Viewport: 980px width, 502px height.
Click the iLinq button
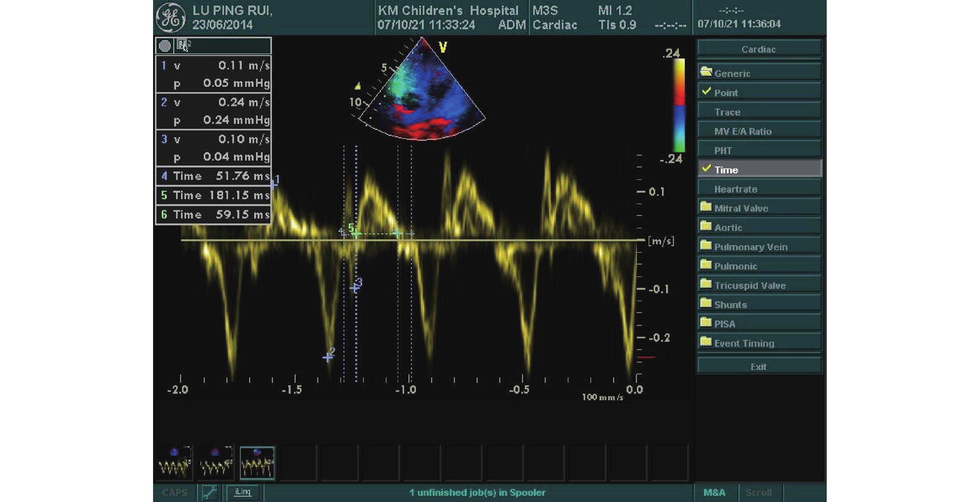[x=243, y=492]
